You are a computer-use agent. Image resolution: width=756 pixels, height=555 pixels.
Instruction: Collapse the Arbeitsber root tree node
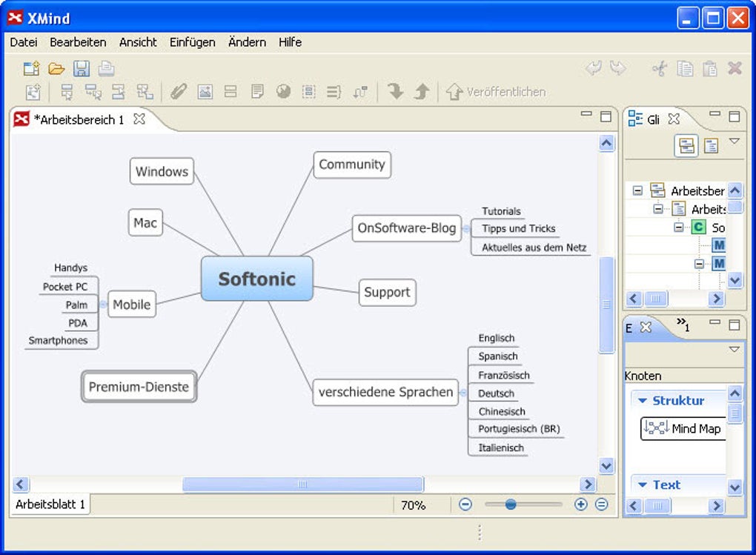(637, 190)
